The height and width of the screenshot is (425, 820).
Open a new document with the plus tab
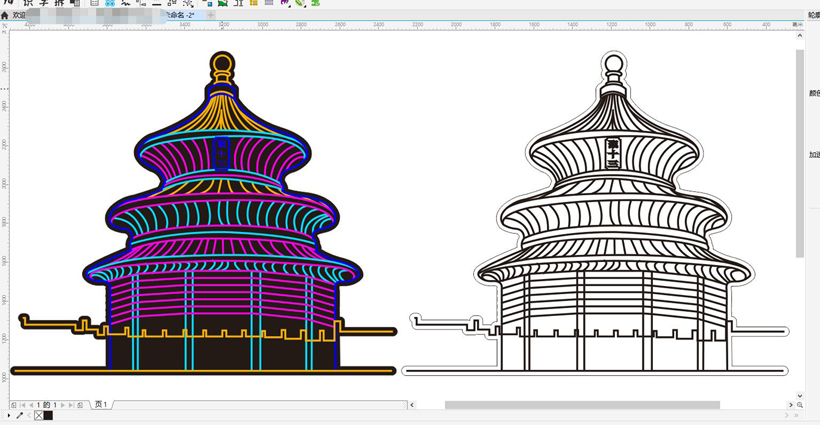click(211, 15)
